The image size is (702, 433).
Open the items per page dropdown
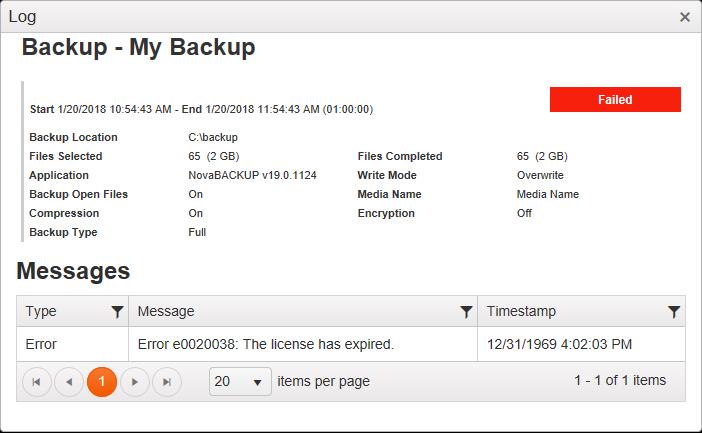coord(240,382)
